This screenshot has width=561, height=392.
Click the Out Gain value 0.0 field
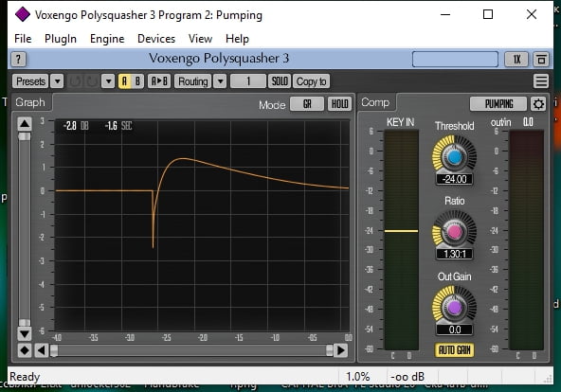[454, 330]
